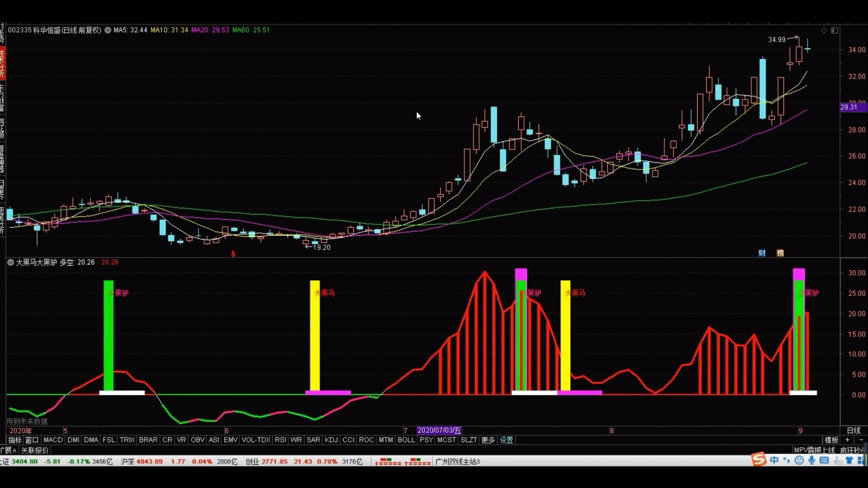
Task: Open the 财 finance marker on chart
Action: click(x=762, y=253)
